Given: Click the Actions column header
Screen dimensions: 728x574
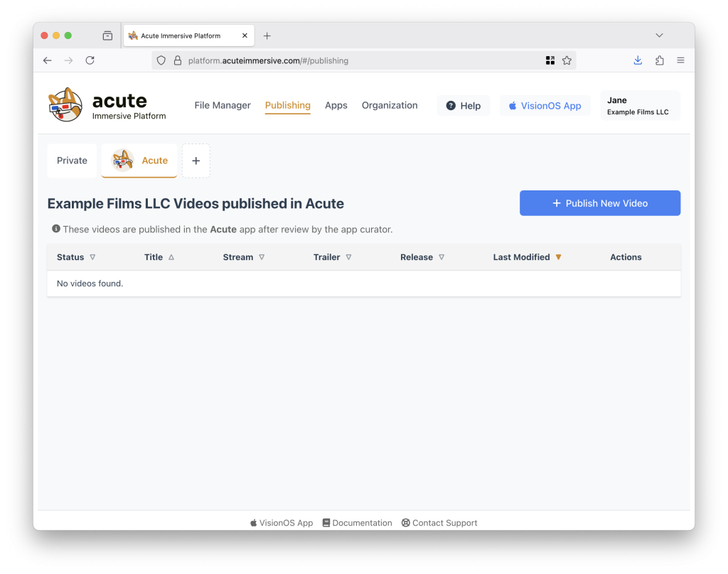Looking at the screenshot, I should click(x=626, y=257).
